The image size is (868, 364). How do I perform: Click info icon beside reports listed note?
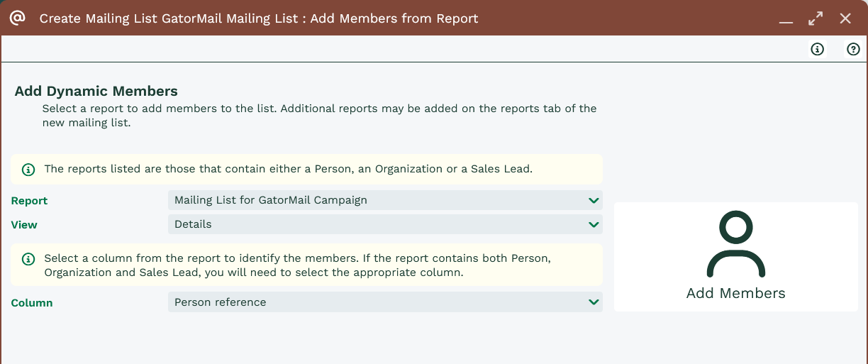28,170
